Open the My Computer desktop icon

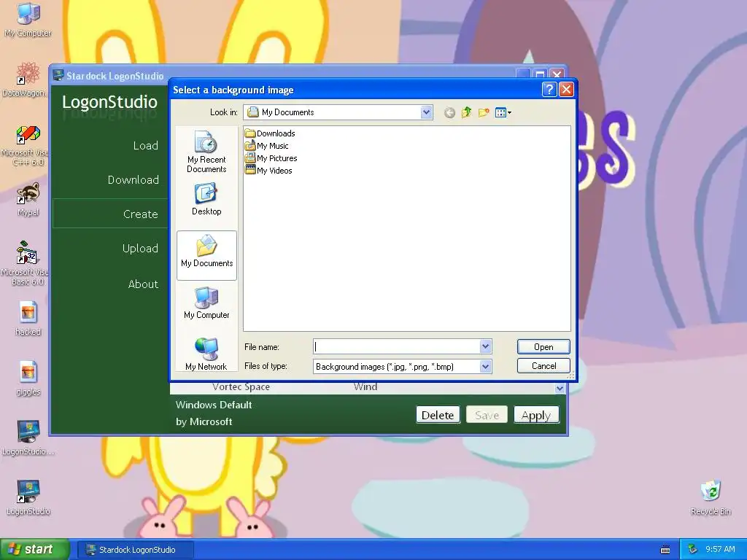[x=28, y=19]
